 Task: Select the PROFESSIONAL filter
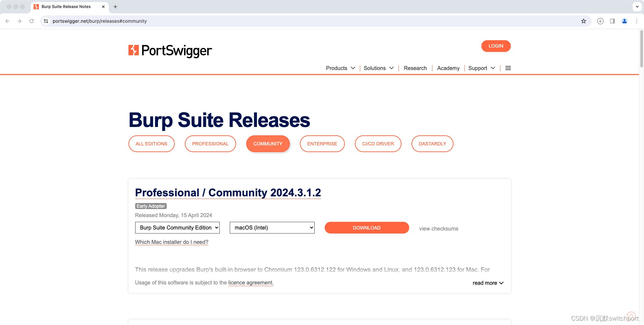coord(210,144)
